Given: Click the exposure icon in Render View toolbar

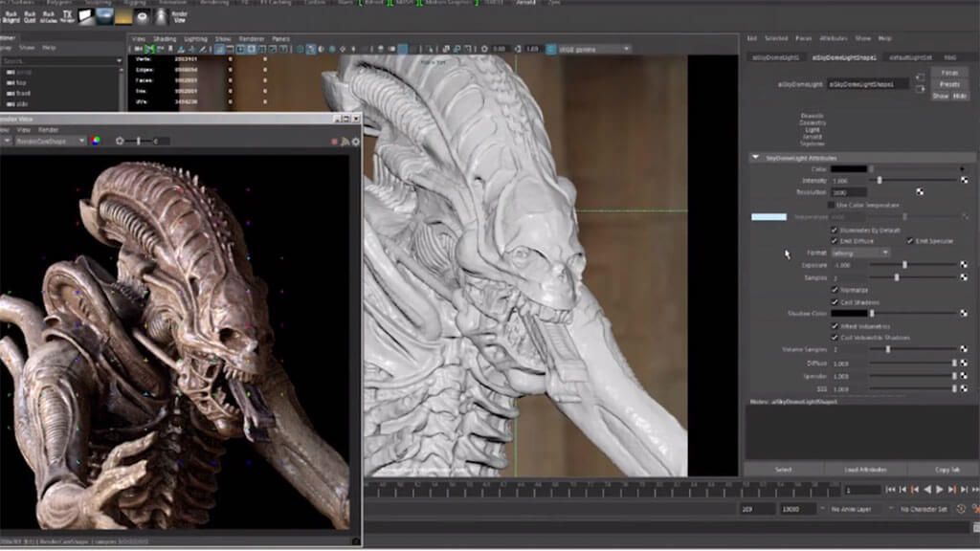Looking at the screenshot, I should 120,142.
